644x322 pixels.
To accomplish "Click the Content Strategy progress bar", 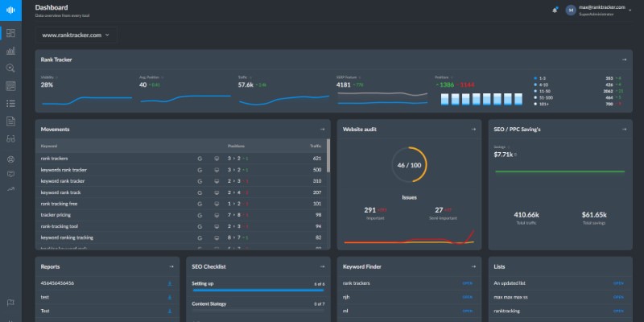I will tap(258, 310).
